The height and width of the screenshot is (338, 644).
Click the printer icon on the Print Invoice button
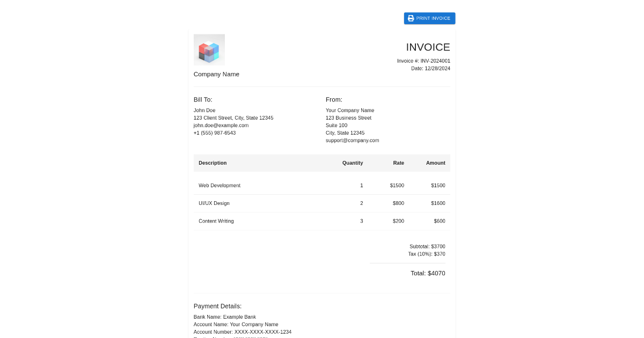(411, 18)
